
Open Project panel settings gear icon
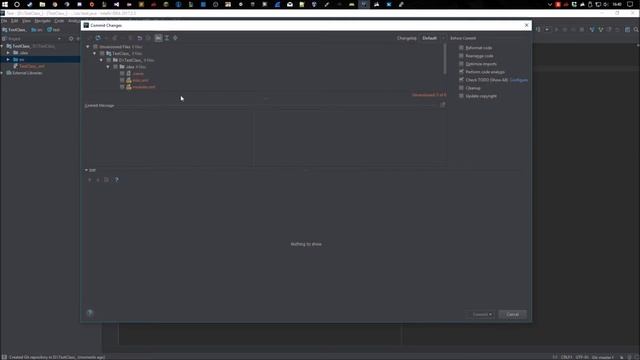pyautogui.click(x=71, y=39)
